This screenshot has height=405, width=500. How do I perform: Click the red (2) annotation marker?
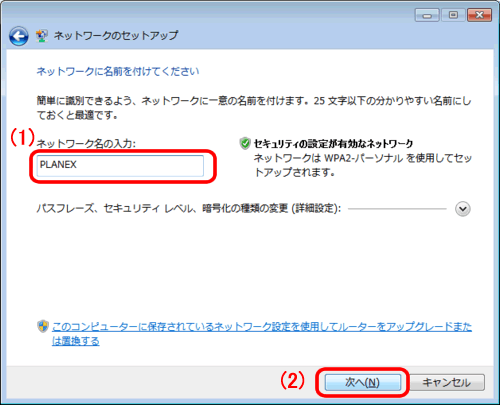pos(292,380)
